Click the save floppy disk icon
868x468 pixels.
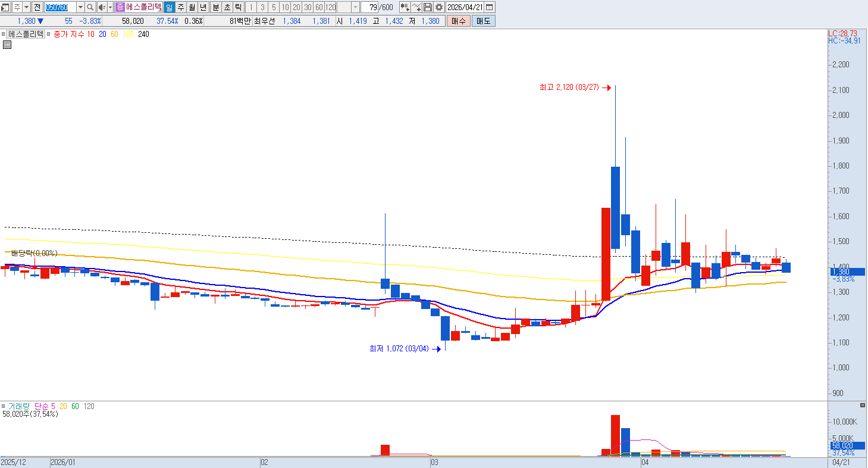tap(428, 7)
